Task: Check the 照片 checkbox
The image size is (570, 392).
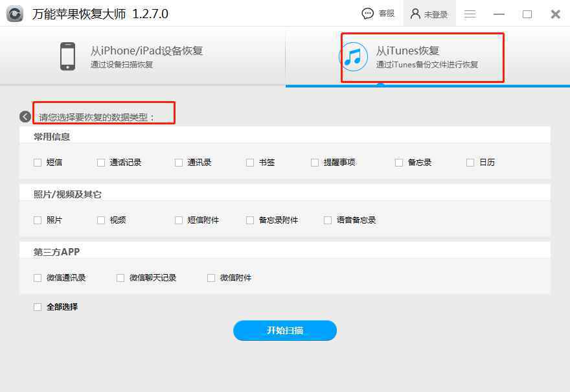Action: [38, 220]
